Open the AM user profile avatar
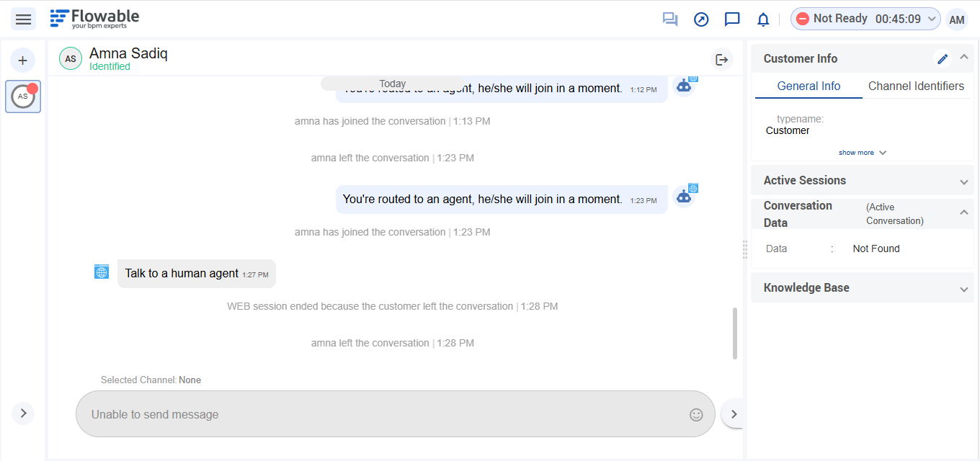Image resolution: width=980 pixels, height=461 pixels. 956,19
